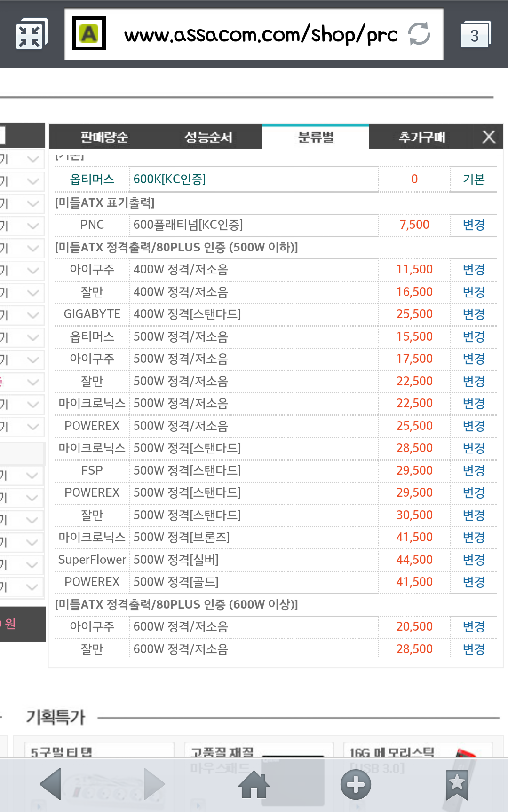Tap section header 미들ATX 표기출력
Viewport: 508px width, 812px height.
pyautogui.click(x=105, y=203)
